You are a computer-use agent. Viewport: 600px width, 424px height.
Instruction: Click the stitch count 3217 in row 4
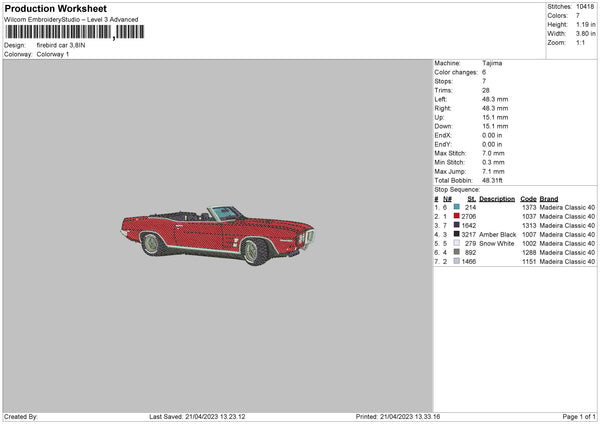[x=469, y=234]
